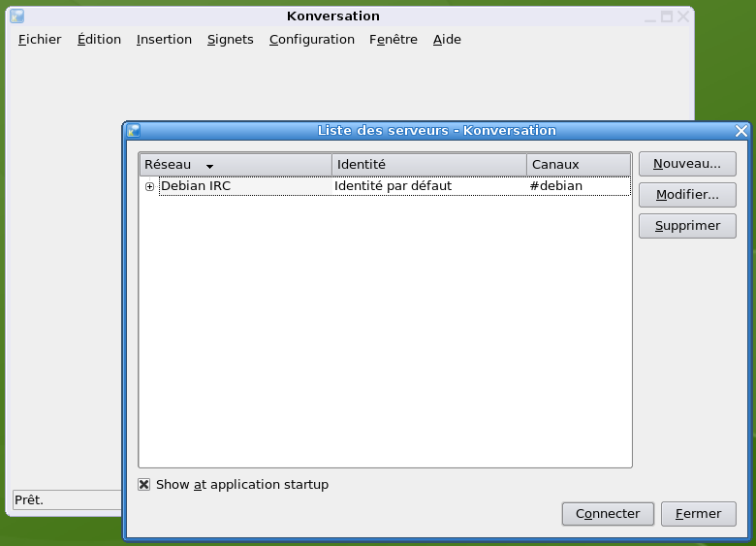
Task: Click Modifier... to edit the network
Action: [687, 195]
